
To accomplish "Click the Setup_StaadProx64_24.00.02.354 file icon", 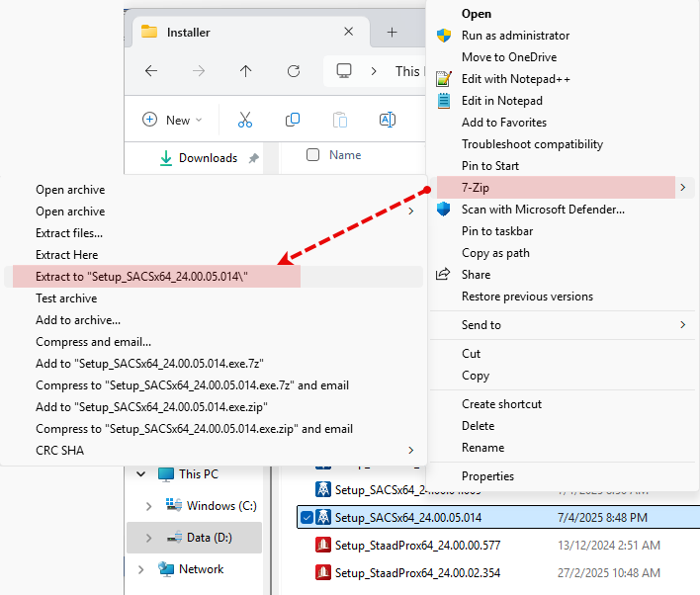I will 323,572.
